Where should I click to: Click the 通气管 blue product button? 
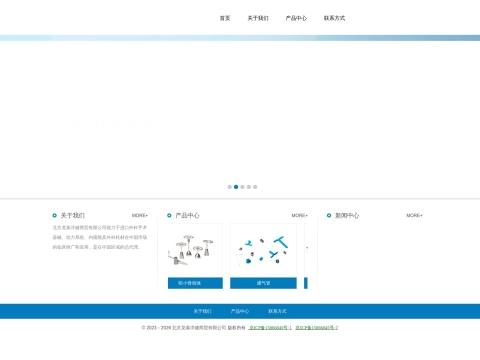(x=263, y=283)
